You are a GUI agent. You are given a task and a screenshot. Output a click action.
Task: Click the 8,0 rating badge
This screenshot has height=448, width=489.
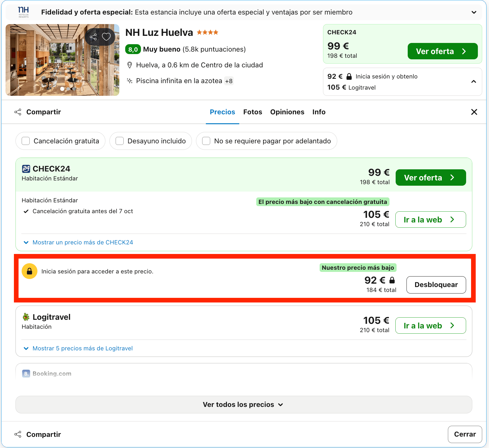point(133,49)
